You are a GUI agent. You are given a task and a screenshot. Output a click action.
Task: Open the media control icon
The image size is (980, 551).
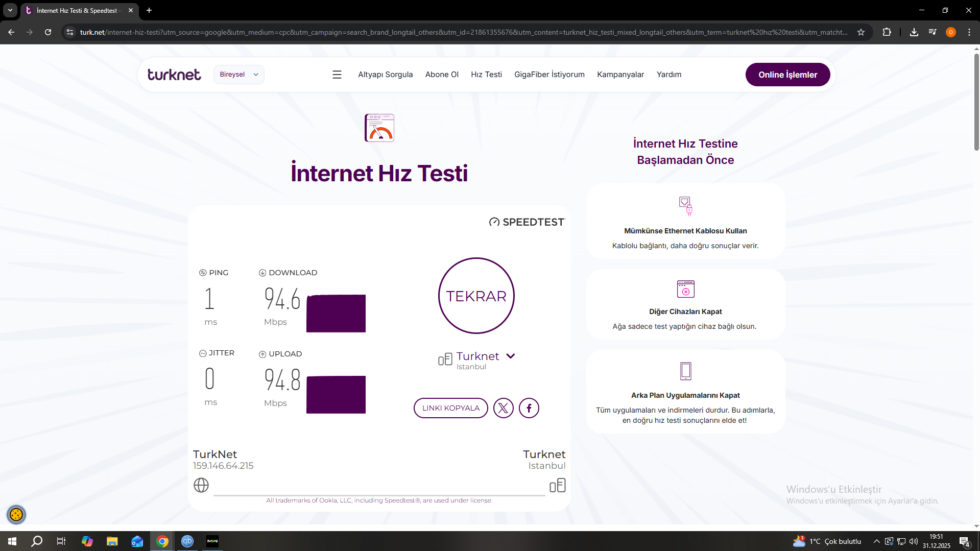tap(933, 32)
